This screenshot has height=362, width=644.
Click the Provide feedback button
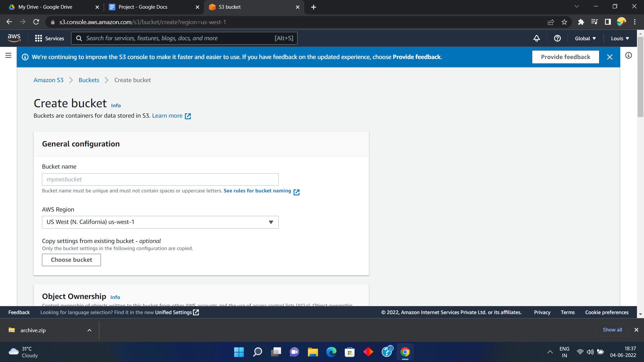[x=565, y=57]
